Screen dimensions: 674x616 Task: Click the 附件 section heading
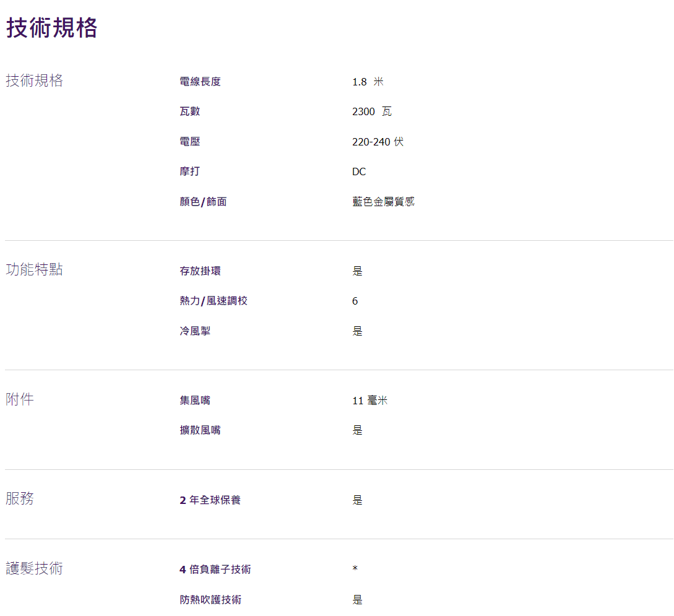point(20,399)
